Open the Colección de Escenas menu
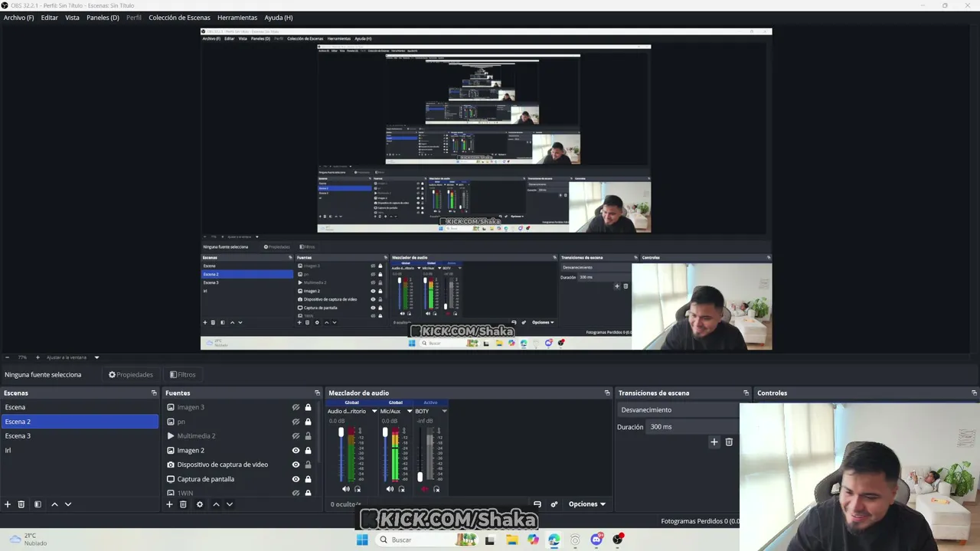 click(x=179, y=18)
